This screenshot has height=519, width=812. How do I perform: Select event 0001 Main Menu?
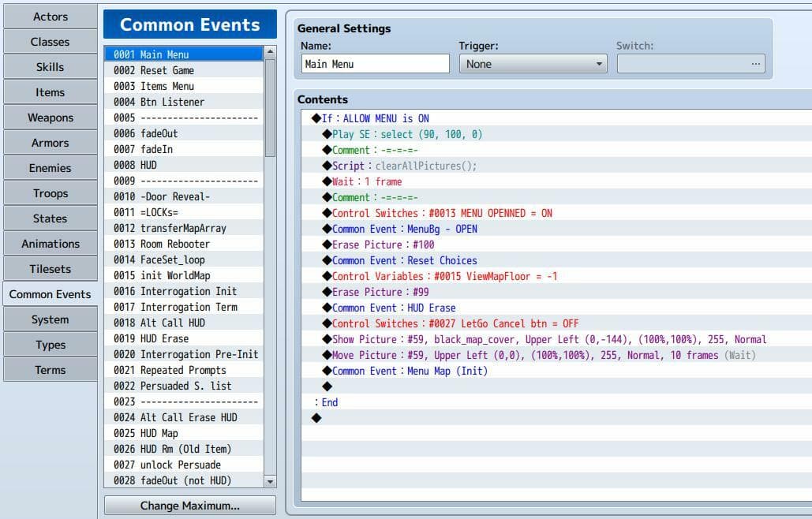[x=184, y=54]
